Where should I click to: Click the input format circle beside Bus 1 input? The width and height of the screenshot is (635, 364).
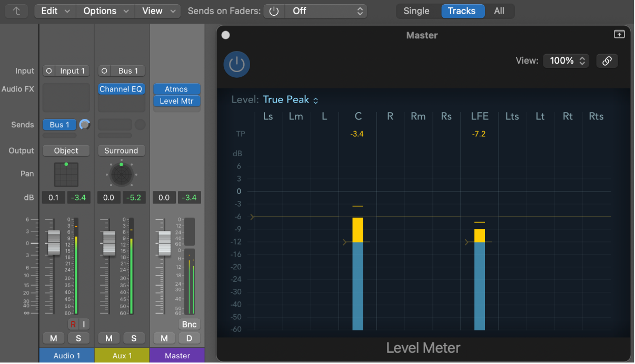pyautogui.click(x=104, y=71)
